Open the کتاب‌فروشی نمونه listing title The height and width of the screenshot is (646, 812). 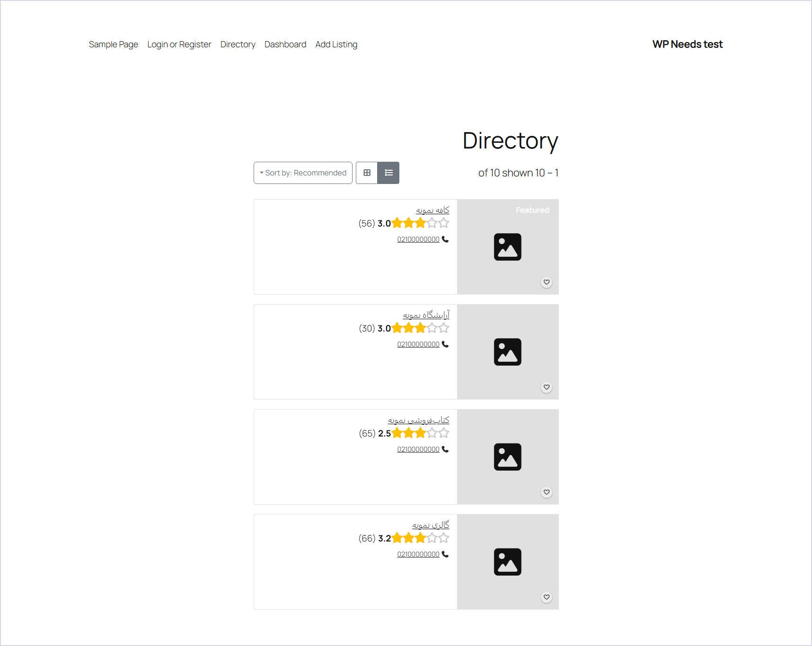point(419,420)
